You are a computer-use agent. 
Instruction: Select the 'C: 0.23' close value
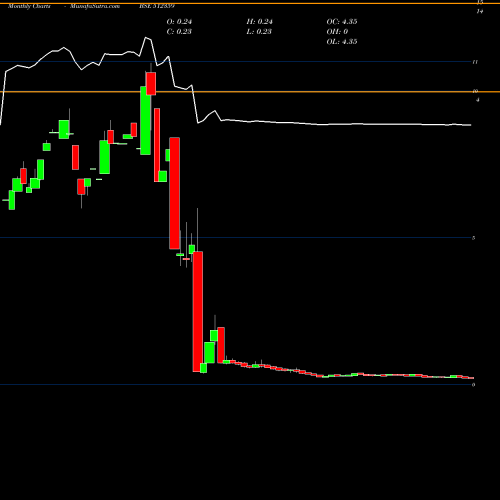[x=179, y=32]
